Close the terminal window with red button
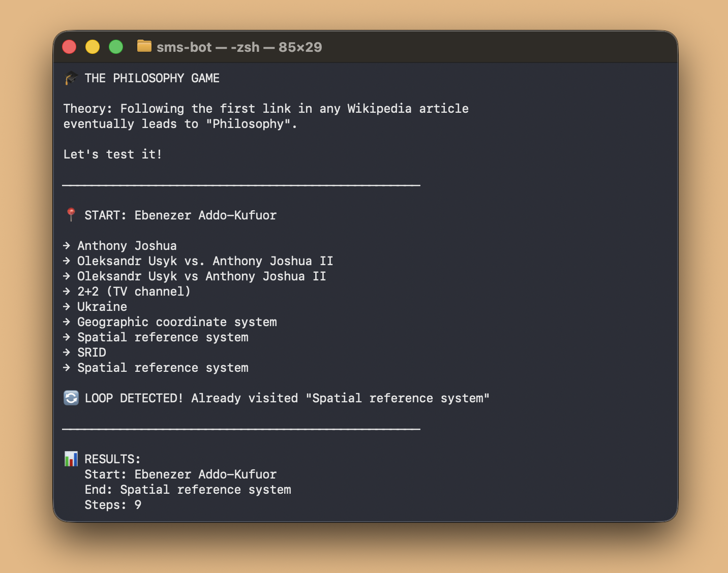Viewport: 728px width, 573px height. tap(69, 47)
